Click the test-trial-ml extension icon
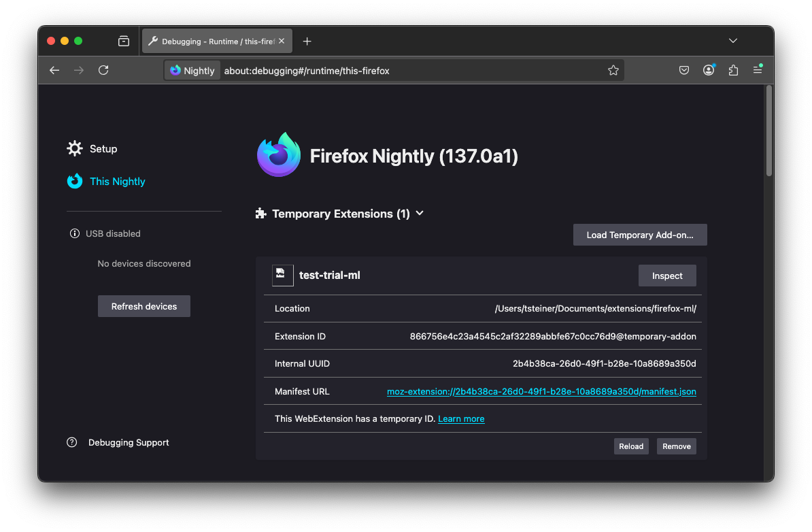The width and height of the screenshot is (812, 532). pyautogui.click(x=283, y=275)
